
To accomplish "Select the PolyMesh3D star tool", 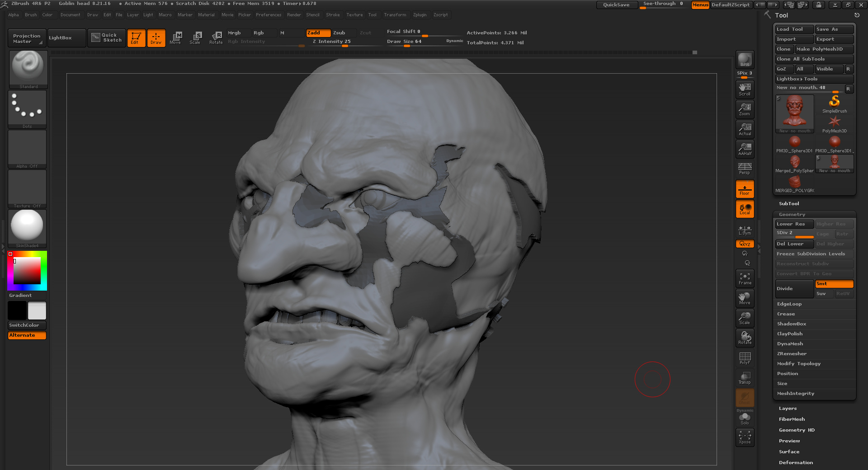I will [x=835, y=124].
